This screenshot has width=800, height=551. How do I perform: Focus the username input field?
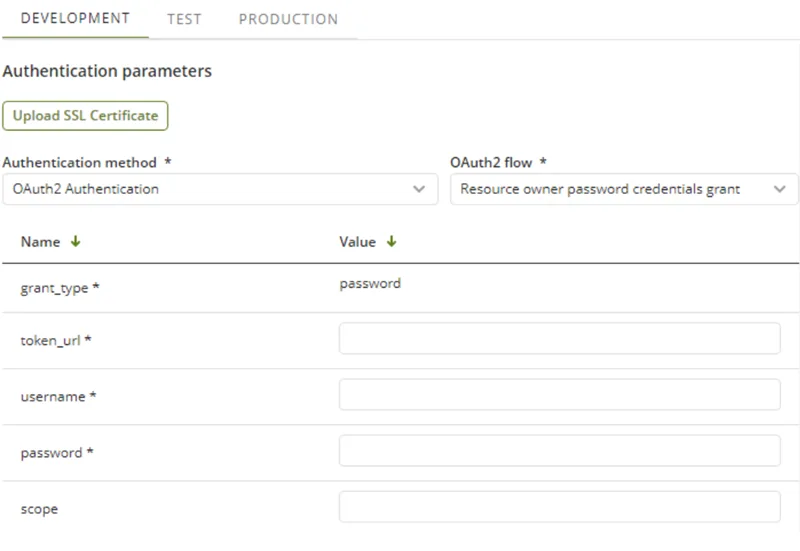560,394
